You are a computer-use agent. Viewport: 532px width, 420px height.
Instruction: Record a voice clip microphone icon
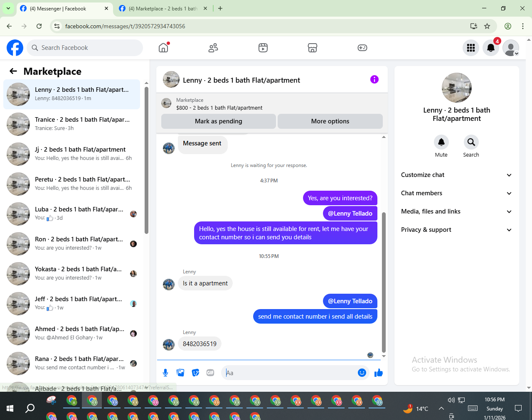[165, 373]
